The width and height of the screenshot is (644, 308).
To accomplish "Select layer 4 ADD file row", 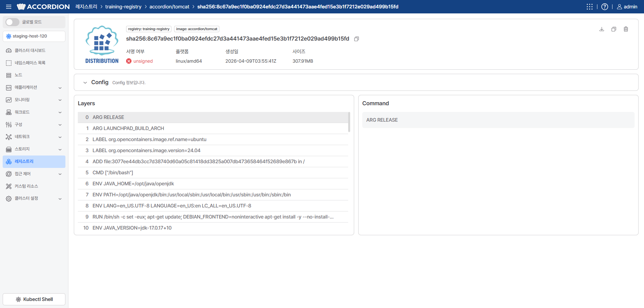I will coord(213,162).
